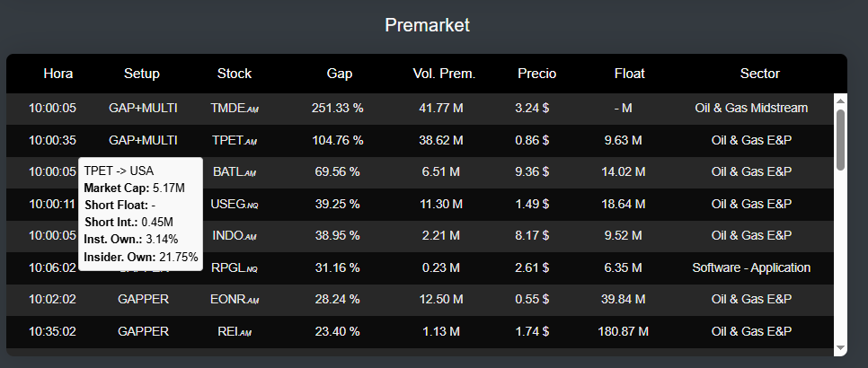Click the 0.86 $ price cell
The image size is (868, 368).
coord(532,140)
